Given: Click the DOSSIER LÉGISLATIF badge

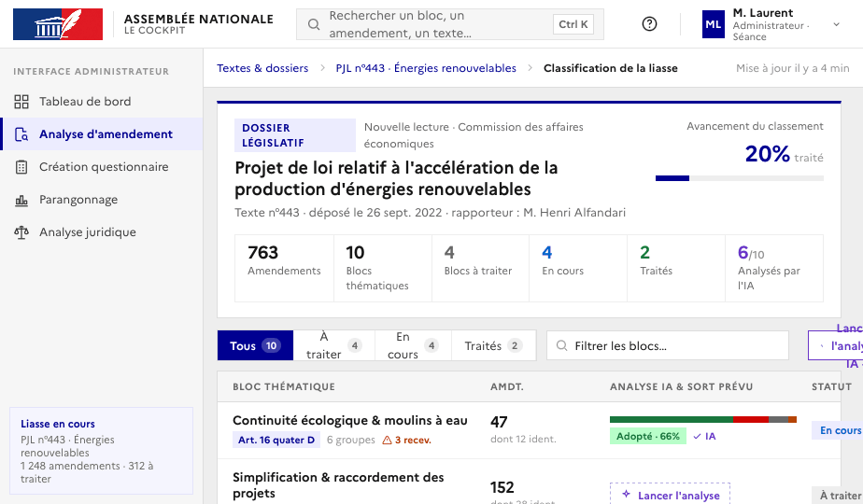Looking at the screenshot, I should [x=295, y=135].
